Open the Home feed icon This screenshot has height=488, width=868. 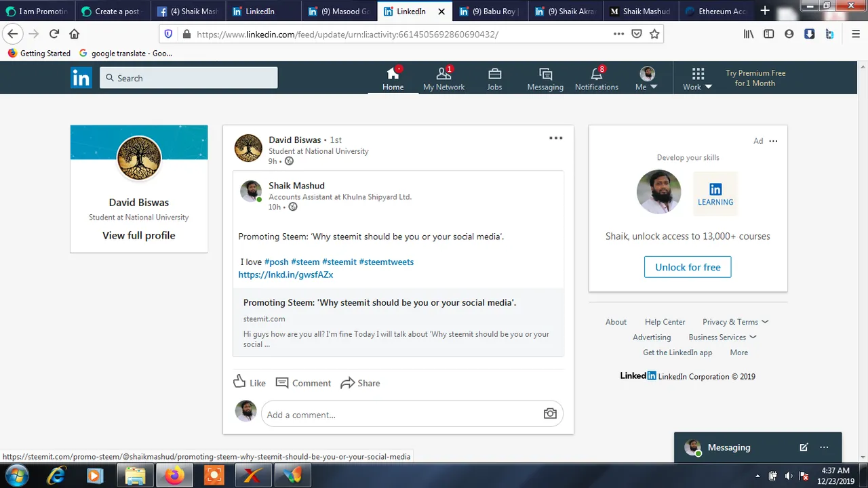point(393,74)
